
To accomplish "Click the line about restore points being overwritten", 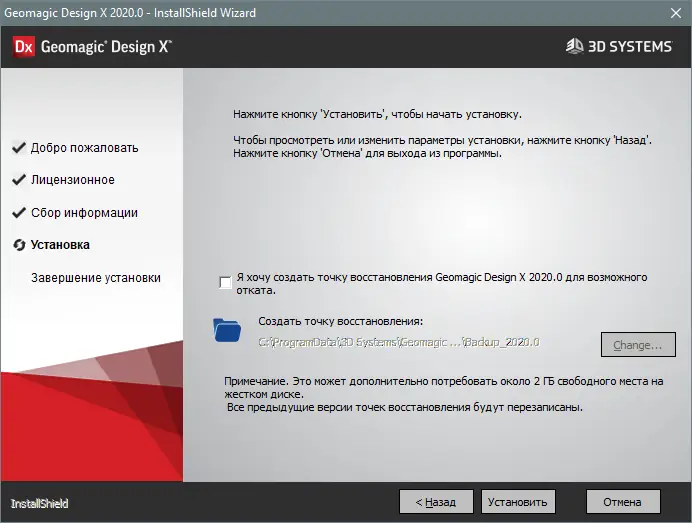I will 405,407.
